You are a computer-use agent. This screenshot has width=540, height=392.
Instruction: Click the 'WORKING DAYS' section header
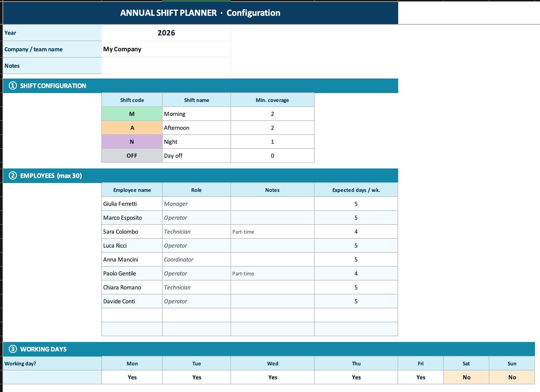(x=269, y=349)
